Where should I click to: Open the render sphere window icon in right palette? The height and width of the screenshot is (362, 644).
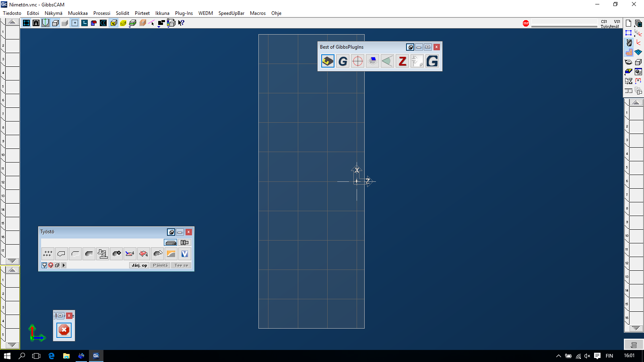tap(638, 72)
